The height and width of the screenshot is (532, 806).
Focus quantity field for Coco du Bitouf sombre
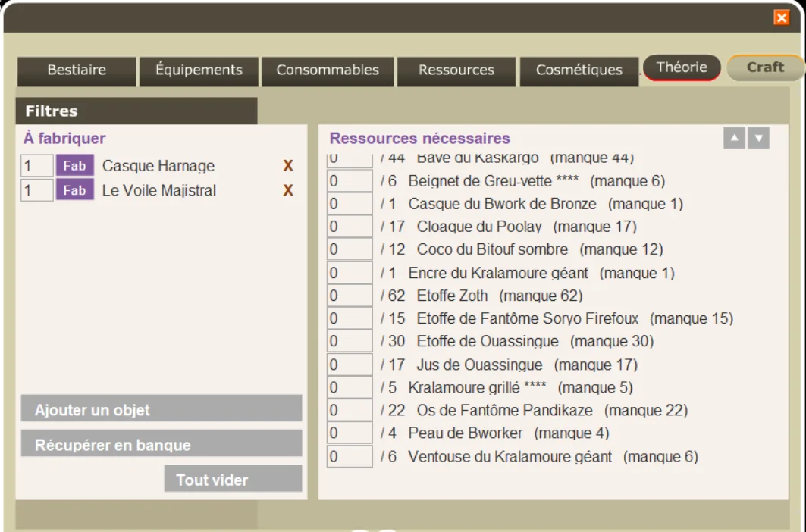click(350, 249)
